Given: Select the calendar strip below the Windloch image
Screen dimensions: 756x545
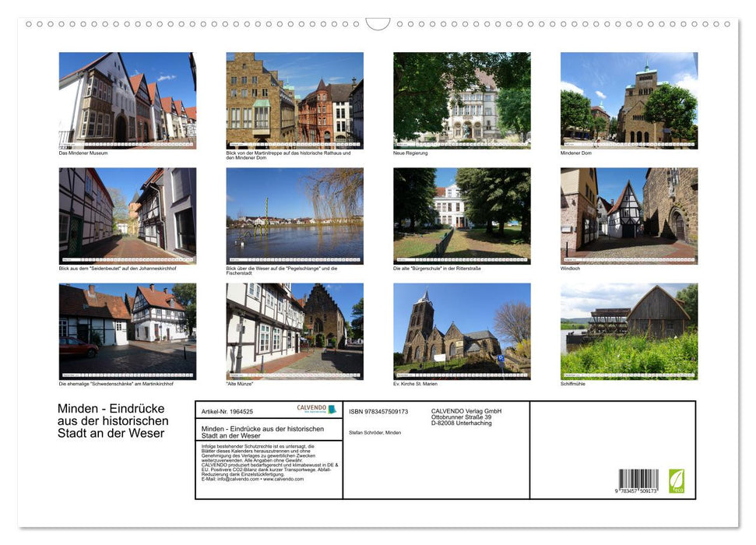Looking at the screenshot, I should click(x=628, y=259).
